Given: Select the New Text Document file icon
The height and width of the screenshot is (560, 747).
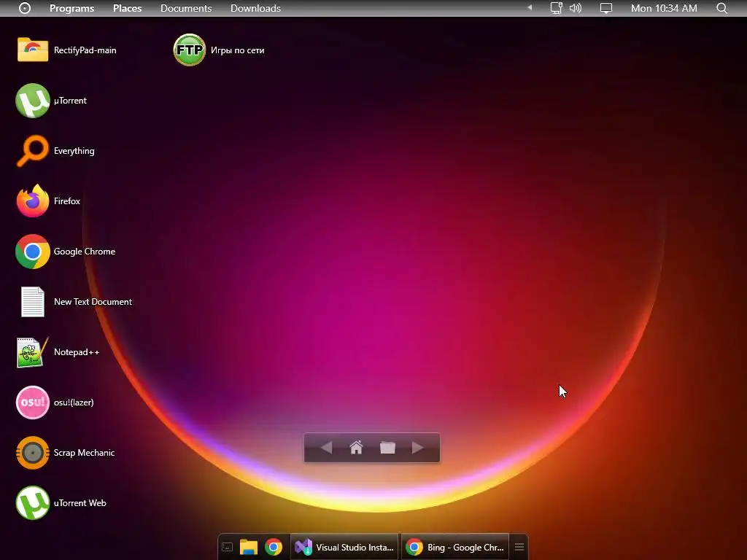Looking at the screenshot, I should click(32, 302).
